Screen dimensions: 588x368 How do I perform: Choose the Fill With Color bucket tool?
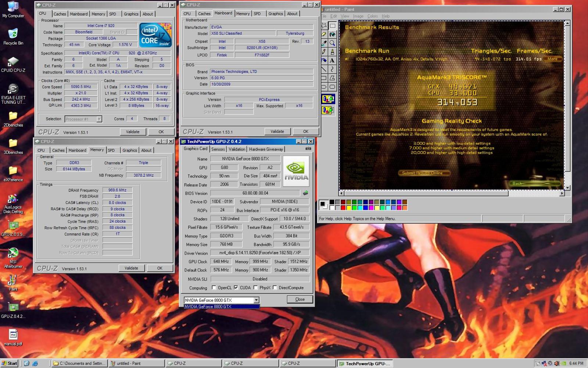(x=332, y=34)
